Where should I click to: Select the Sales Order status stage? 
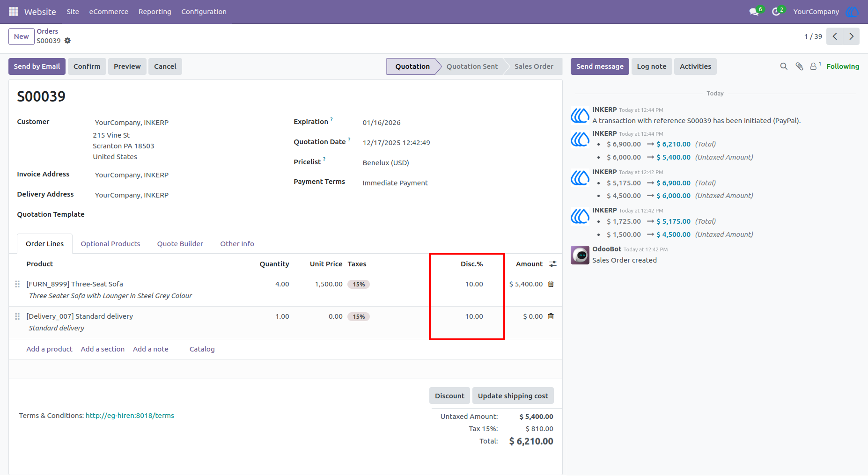click(x=534, y=66)
